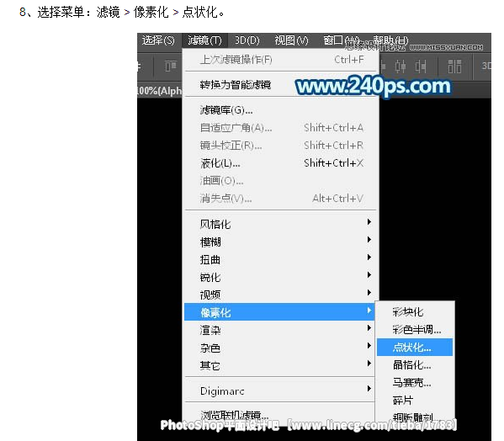
Task: Click 消失点(V) entry
Action: [x=280, y=199]
